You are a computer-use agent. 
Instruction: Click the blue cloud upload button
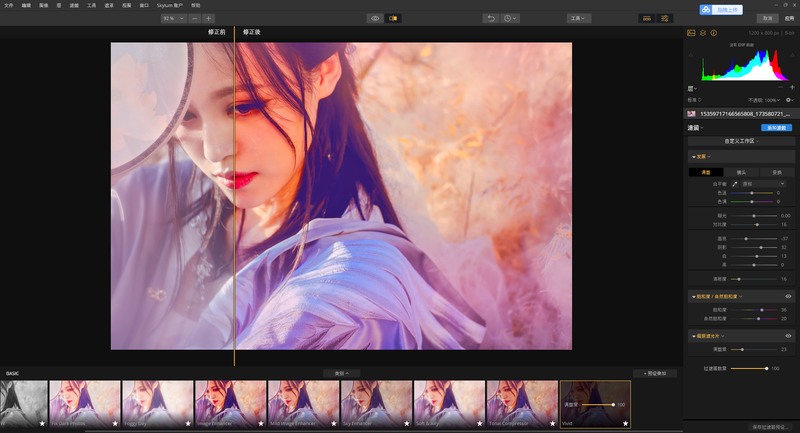[x=721, y=10]
